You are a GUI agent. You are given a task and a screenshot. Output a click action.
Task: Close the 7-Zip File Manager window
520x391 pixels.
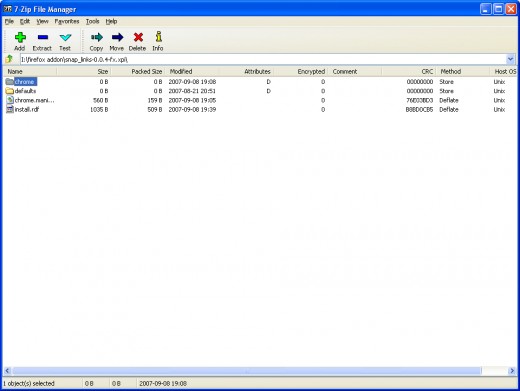tap(511, 9)
